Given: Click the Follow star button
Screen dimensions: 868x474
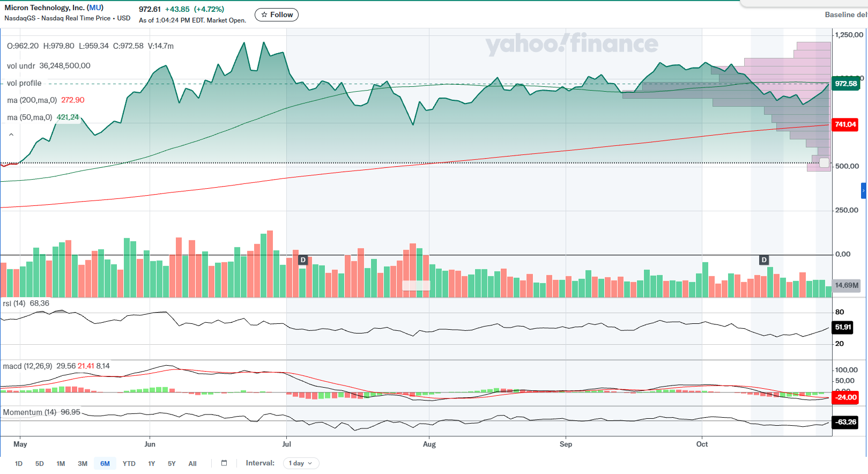Looking at the screenshot, I should tap(277, 15).
